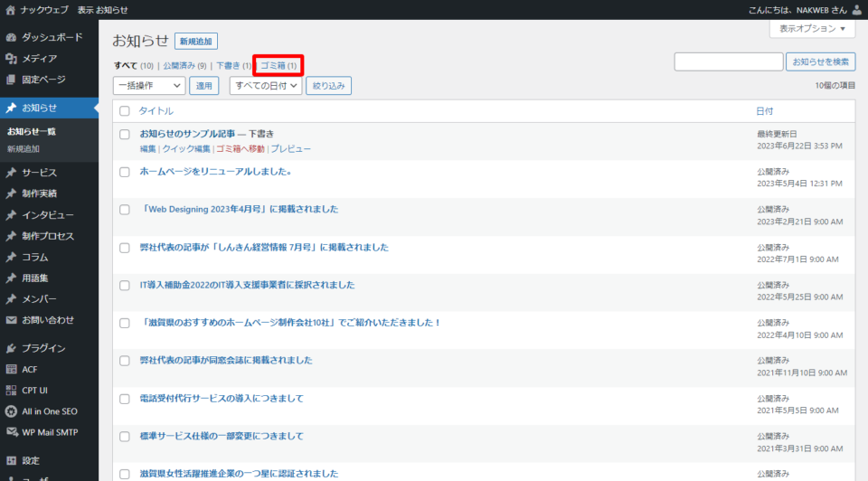Image resolution: width=868 pixels, height=481 pixels.
Task: Filter by 下書き (1) drafts
Action: (233, 65)
